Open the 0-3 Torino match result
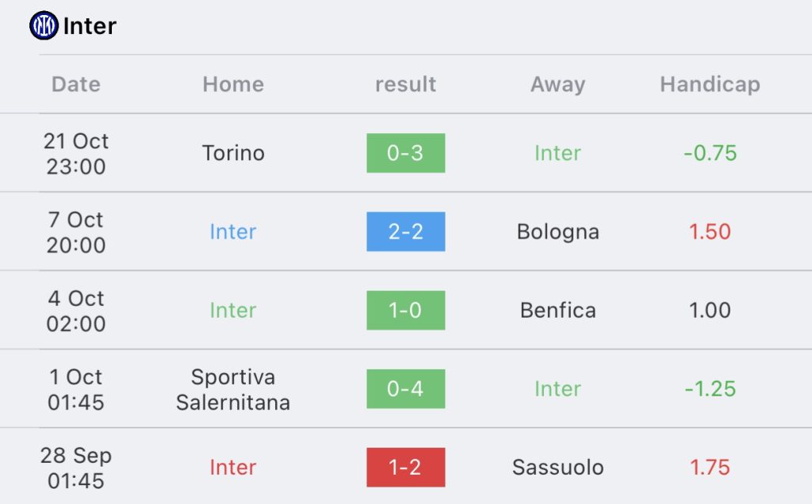 coord(406,153)
